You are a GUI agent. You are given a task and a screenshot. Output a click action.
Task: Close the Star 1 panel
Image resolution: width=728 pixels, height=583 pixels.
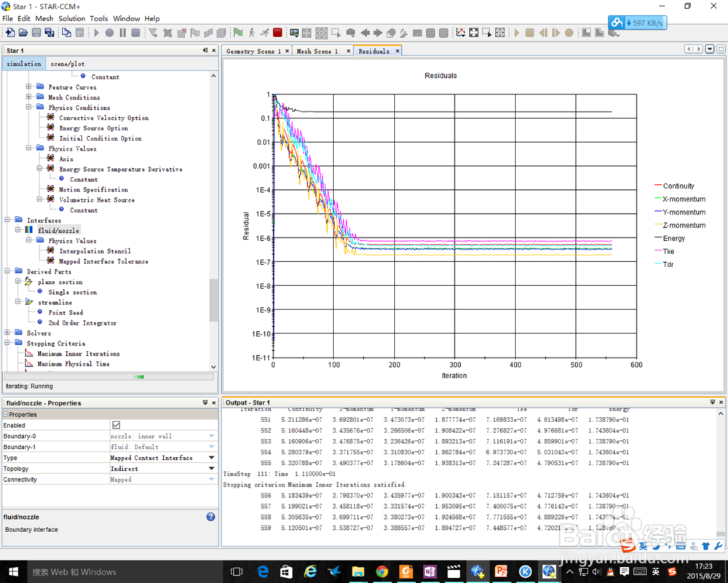point(214,50)
